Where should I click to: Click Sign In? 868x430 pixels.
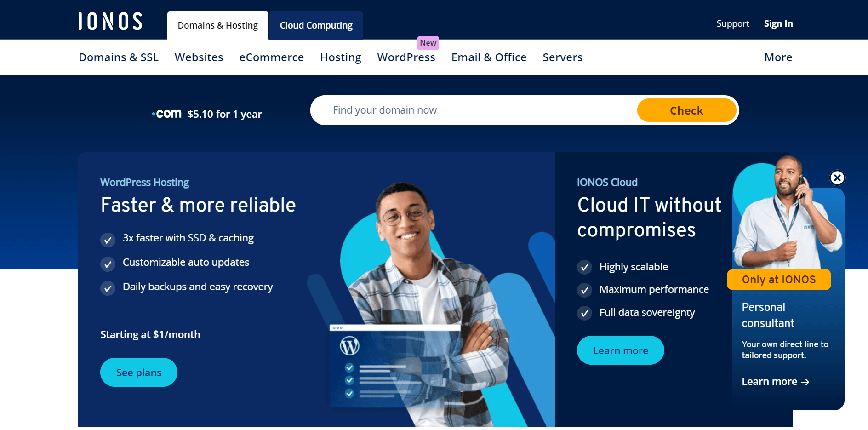(x=778, y=23)
